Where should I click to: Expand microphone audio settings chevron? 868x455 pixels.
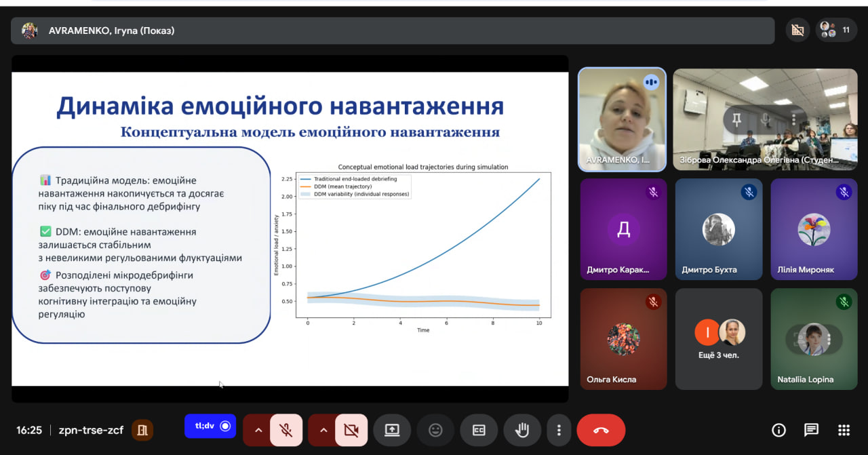[x=258, y=430]
